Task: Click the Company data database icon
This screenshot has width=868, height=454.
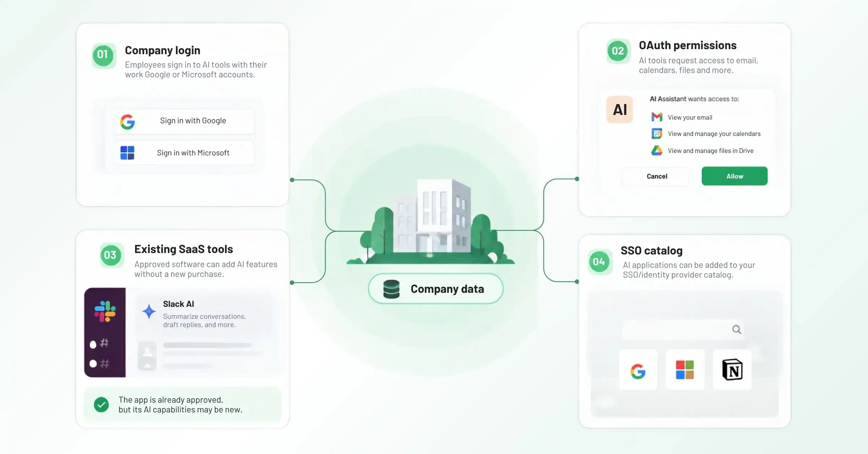Action: coord(391,289)
